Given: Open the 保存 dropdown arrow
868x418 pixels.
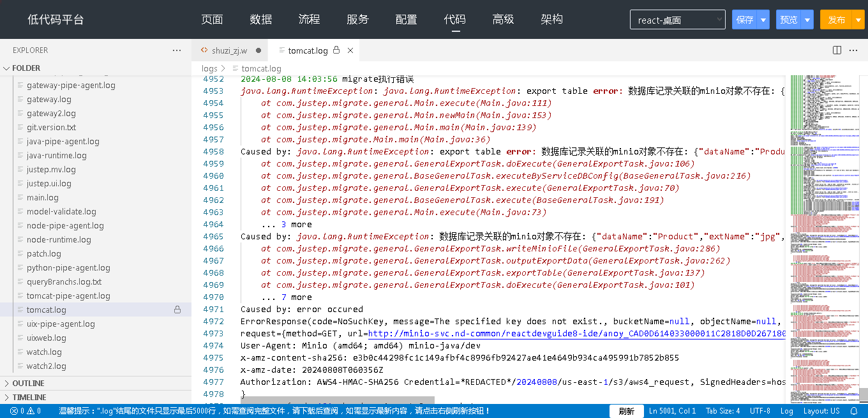Looking at the screenshot, I should [764, 20].
